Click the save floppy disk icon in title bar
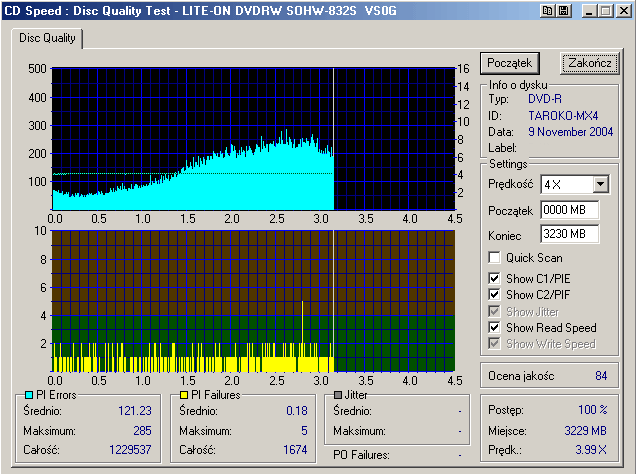Screen dimensions: 636x474 coord(563,11)
